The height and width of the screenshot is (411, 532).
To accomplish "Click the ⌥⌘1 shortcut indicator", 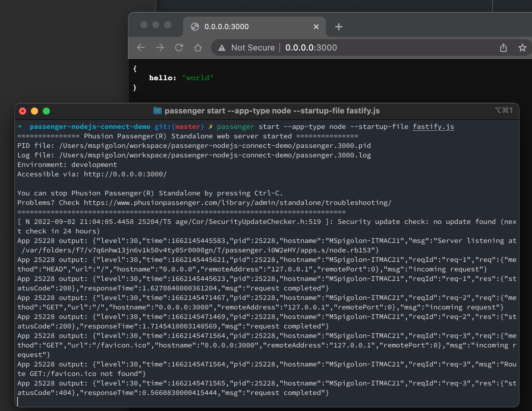I will click(x=504, y=110).
